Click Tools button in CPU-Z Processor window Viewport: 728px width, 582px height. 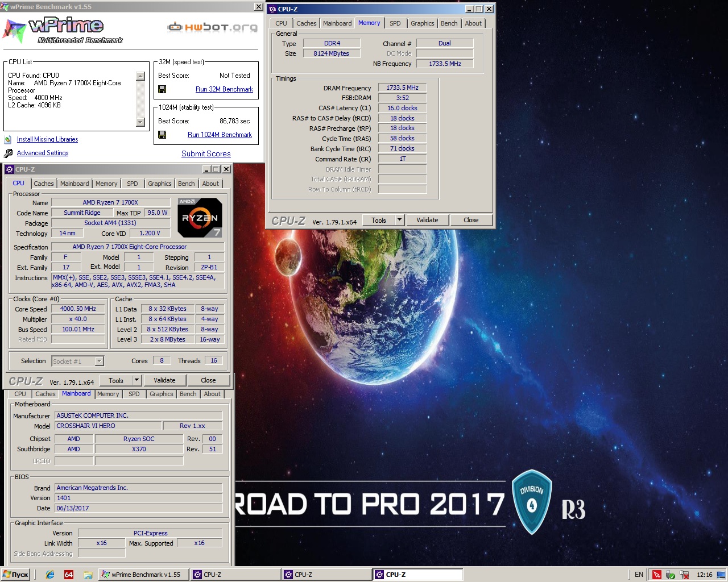pos(116,380)
